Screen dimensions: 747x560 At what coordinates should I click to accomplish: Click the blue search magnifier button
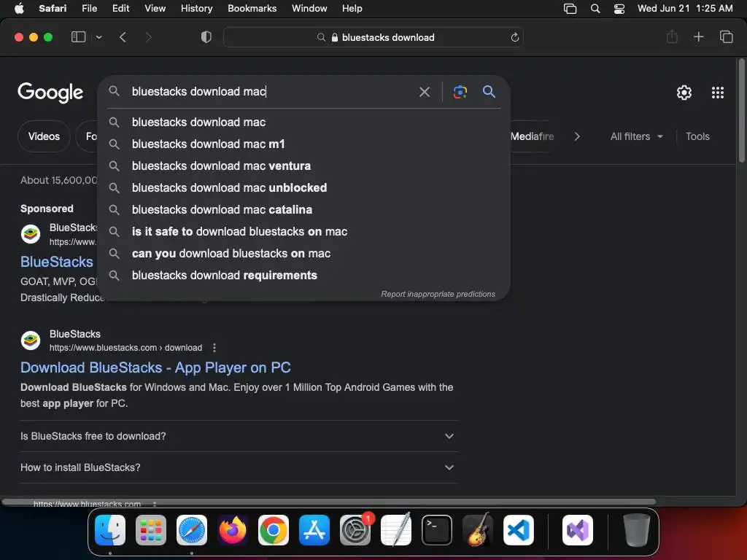point(489,91)
